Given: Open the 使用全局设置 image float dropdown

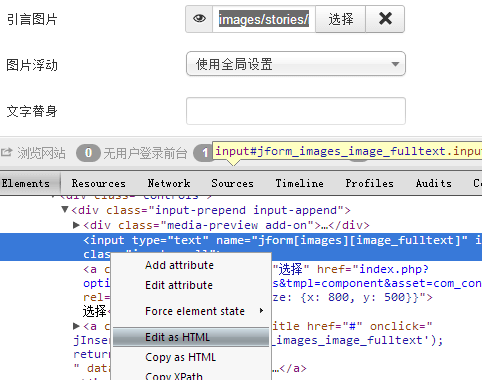Looking at the screenshot, I should [x=296, y=64].
